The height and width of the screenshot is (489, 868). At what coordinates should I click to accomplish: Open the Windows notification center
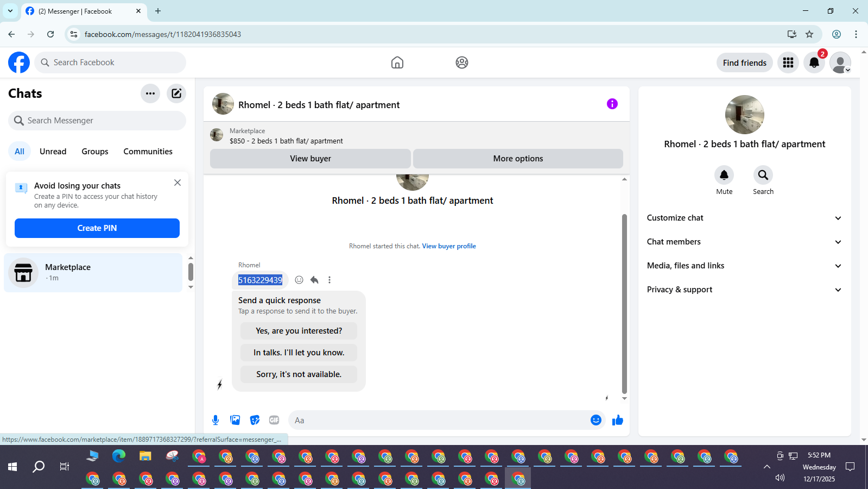[851, 467]
